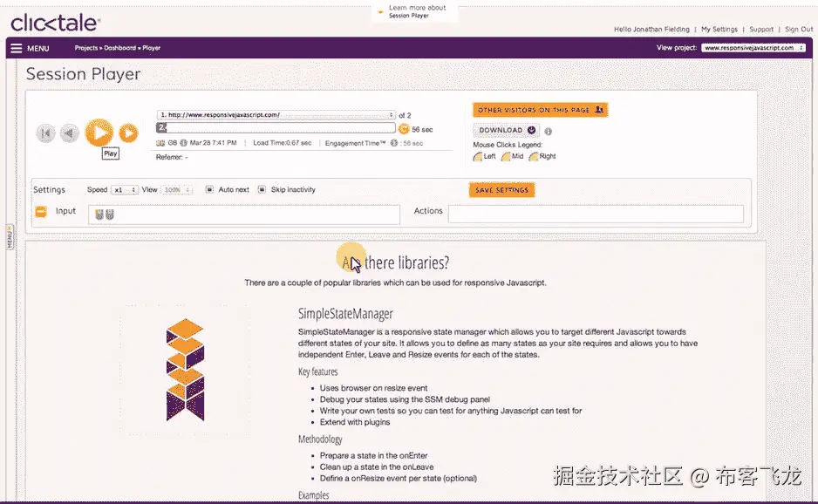This screenshot has width=818, height=504.
Task: Click the GB country flag icon
Action: [x=160, y=143]
